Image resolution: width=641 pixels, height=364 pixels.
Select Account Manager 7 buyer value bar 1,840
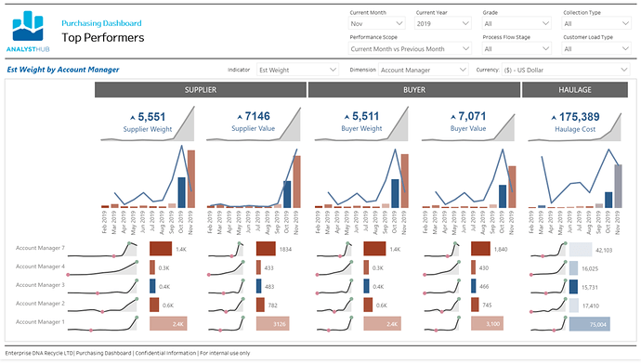[480, 249]
